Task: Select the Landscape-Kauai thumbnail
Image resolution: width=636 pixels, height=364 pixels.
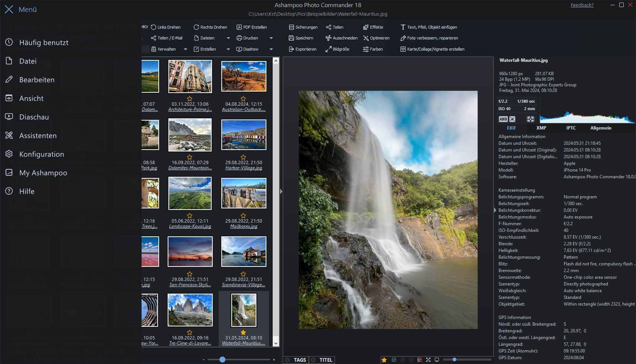Action: pos(190,194)
